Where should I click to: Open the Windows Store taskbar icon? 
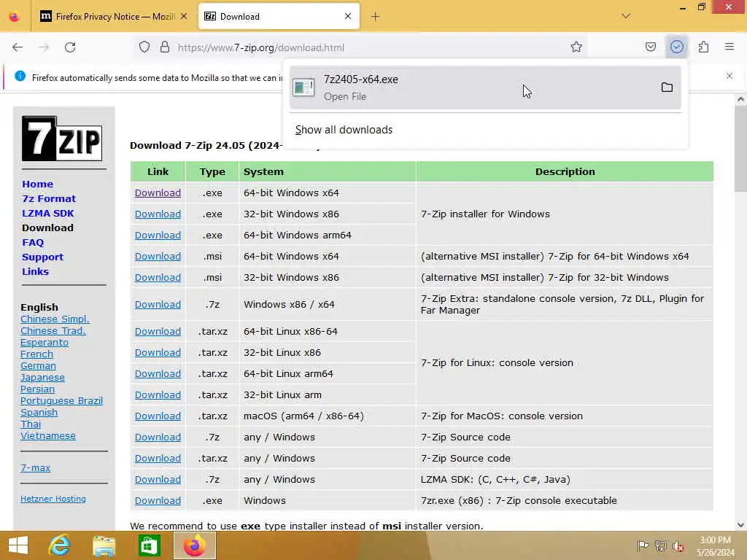point(149,545)
